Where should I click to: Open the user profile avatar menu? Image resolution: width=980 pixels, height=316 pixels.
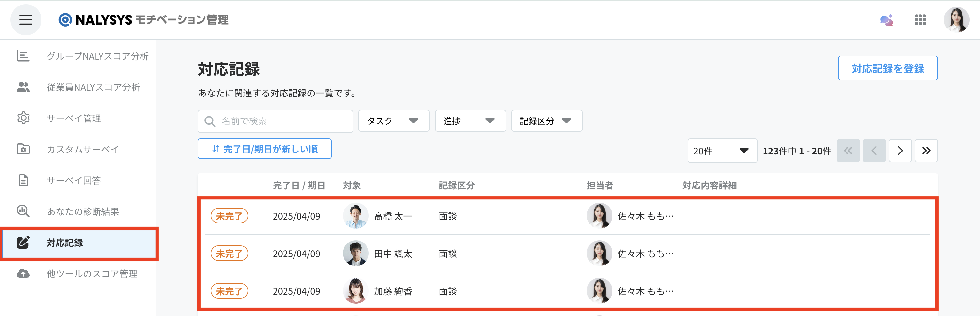tap(956, 20)
